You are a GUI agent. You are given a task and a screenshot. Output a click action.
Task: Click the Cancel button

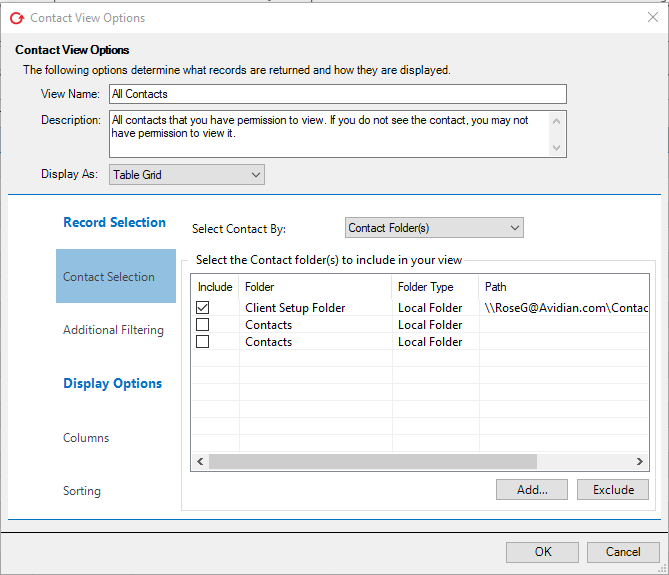click(x=623, y=552)
